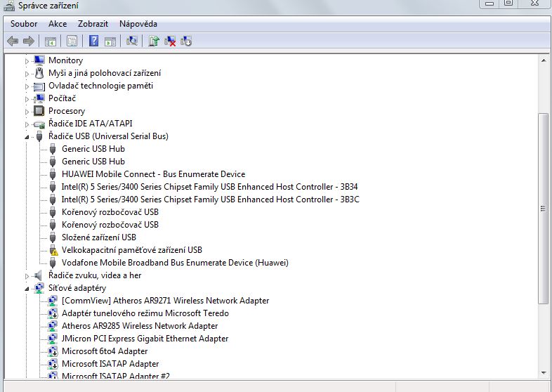Screen dimensions: 552x392
Task: Open the Properties toolbar icon
Action: point(72,41)
